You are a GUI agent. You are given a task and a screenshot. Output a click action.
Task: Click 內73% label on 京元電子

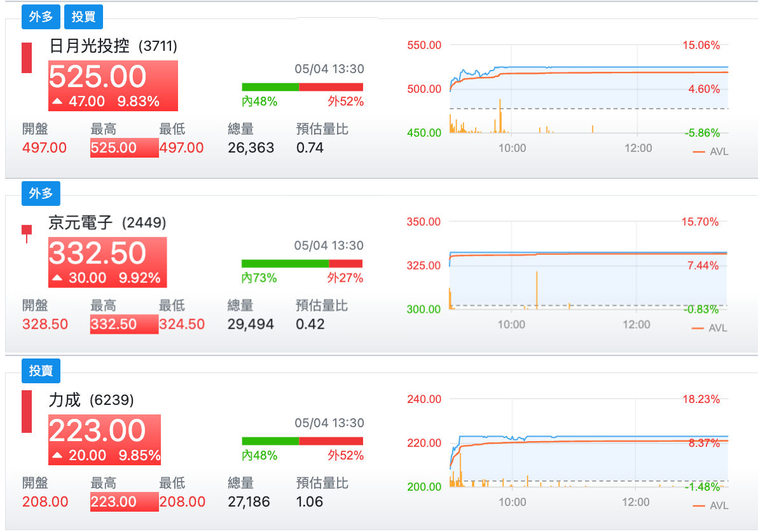coord(259,278)
